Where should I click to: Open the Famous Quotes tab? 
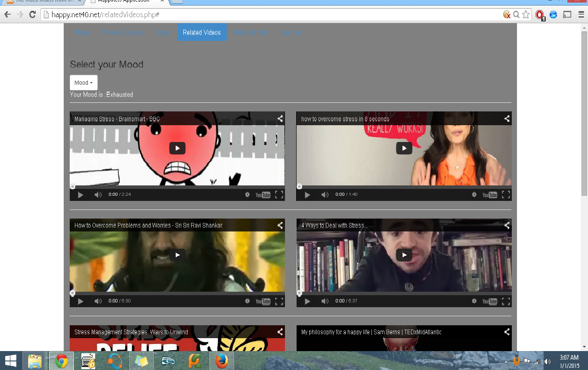pyautogui.click(x=122, y=32)
